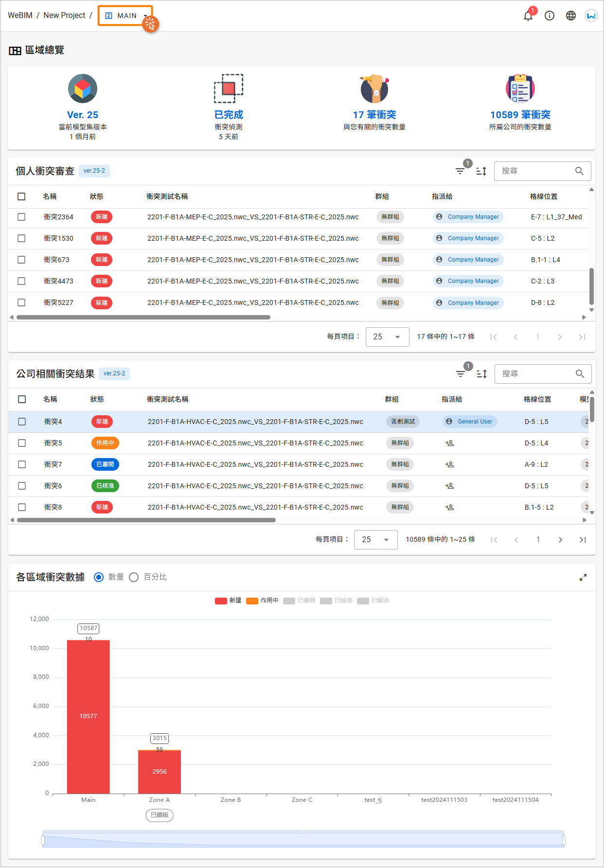604x868 pixels.
Task: Select the 數量 radio option
Action: tap(99, 577)
